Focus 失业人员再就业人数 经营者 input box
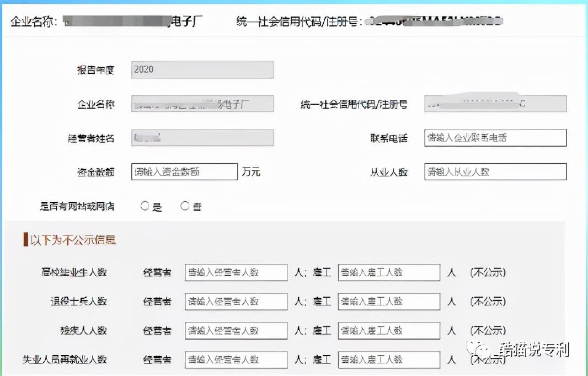Viewport: 588px width, 376px height. tap(236, 359)
